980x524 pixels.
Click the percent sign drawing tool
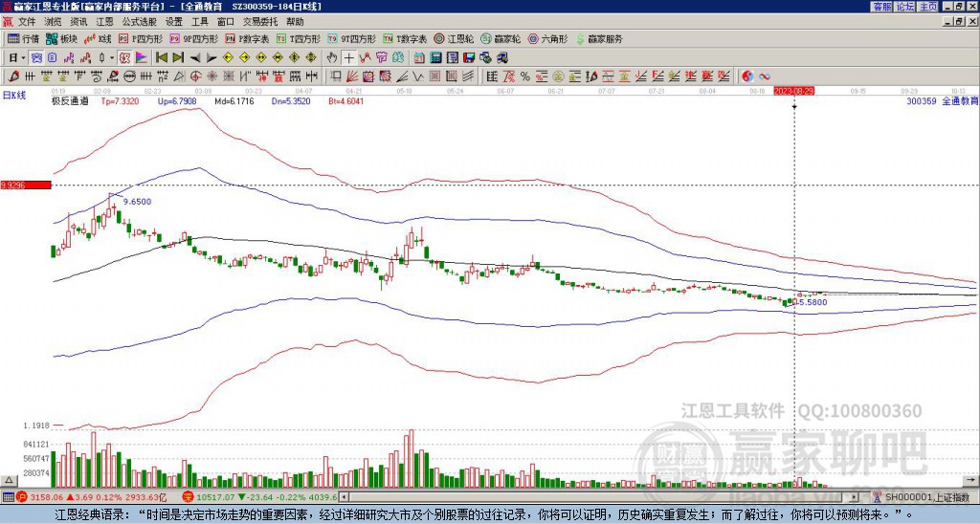click(x=525, y=76)
